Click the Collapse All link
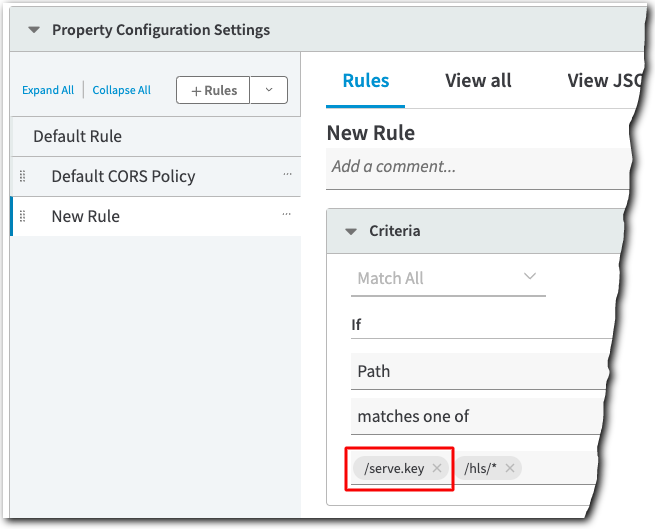 coord(122,90)
